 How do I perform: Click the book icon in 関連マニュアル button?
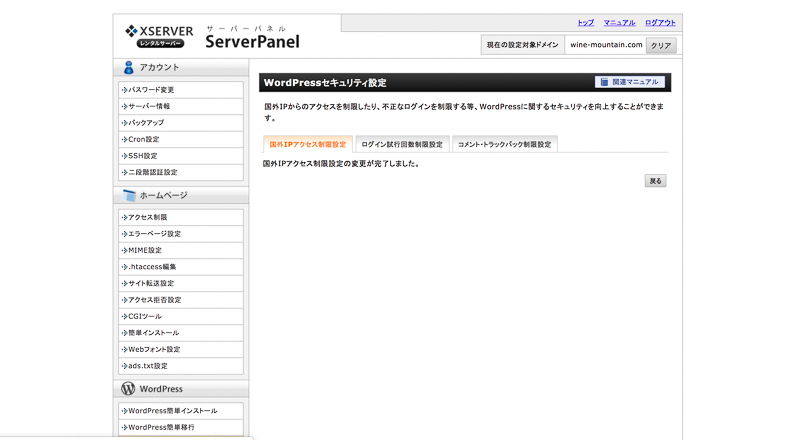click(604, 82)
